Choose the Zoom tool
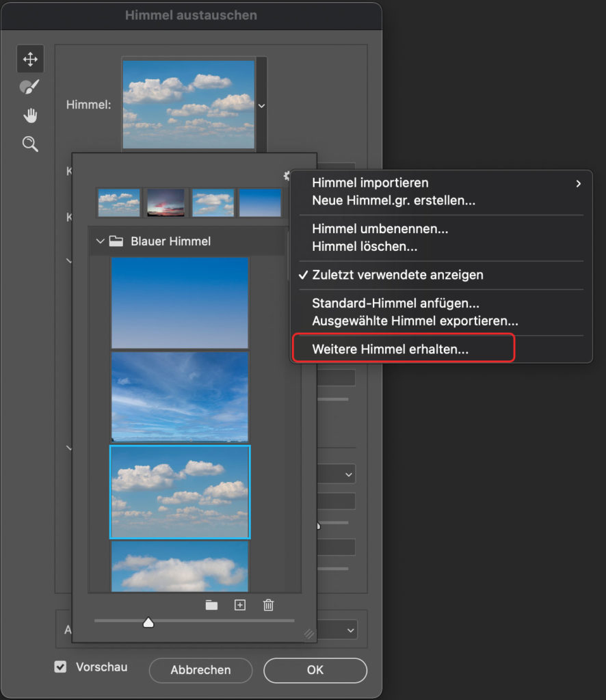The image size is (606, 700). [x=30, y=144]
